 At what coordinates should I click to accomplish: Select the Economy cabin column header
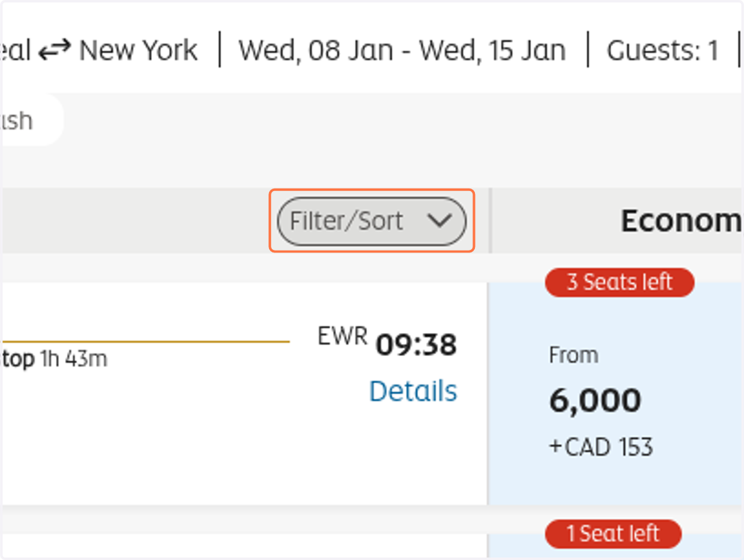tap(681, 221)
